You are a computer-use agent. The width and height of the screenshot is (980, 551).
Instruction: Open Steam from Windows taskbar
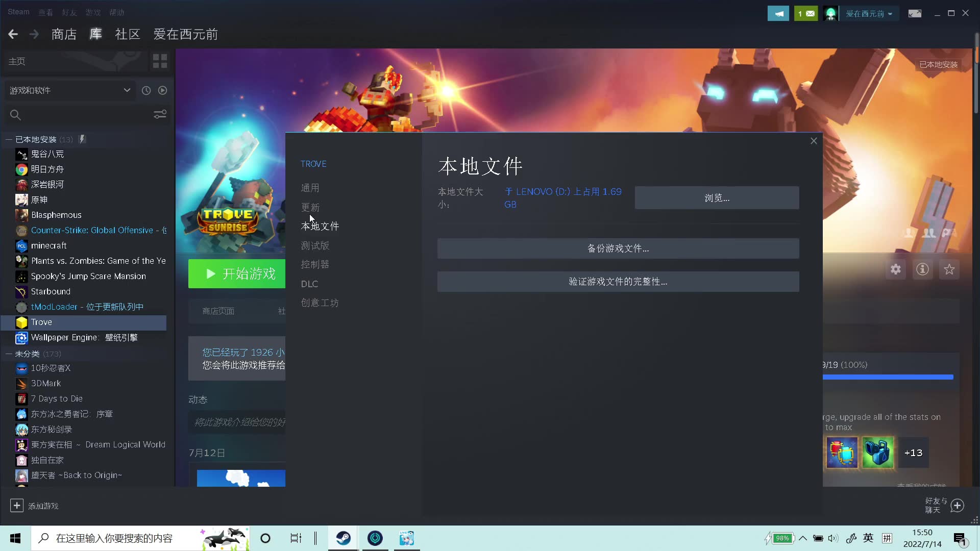[x=343, y=538]
